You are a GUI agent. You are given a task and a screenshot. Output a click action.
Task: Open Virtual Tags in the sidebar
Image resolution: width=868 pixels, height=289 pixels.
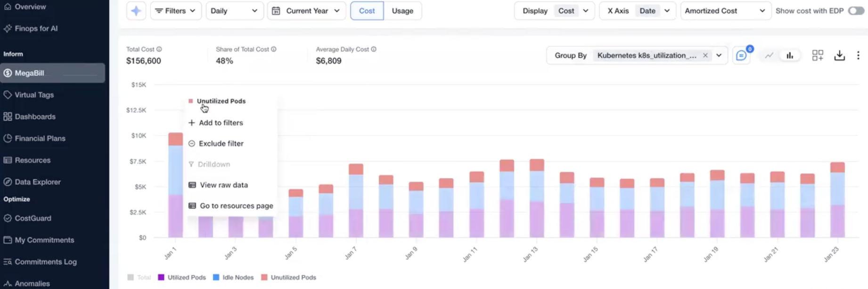coord(34,95)
